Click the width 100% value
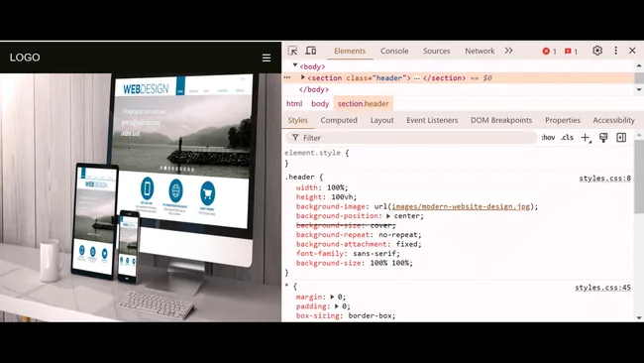Viewport: 644px width, 363px height. point(336,187)
